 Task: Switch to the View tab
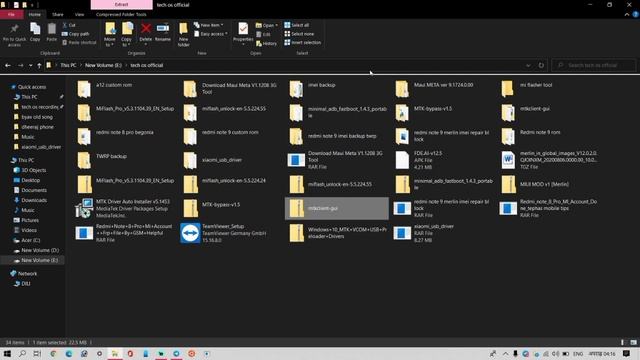tap(79, 14)
